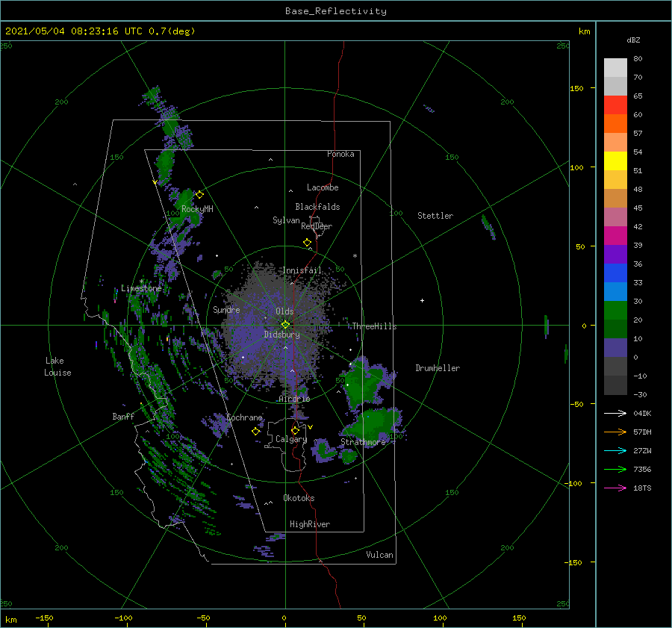
Task: Select the 33 dBZ blue color swatch
Action: tap(615, 291)
